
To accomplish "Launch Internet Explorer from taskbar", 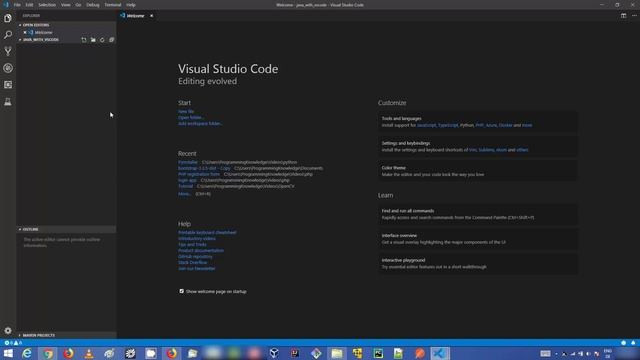I will click(x=27, y=353).
